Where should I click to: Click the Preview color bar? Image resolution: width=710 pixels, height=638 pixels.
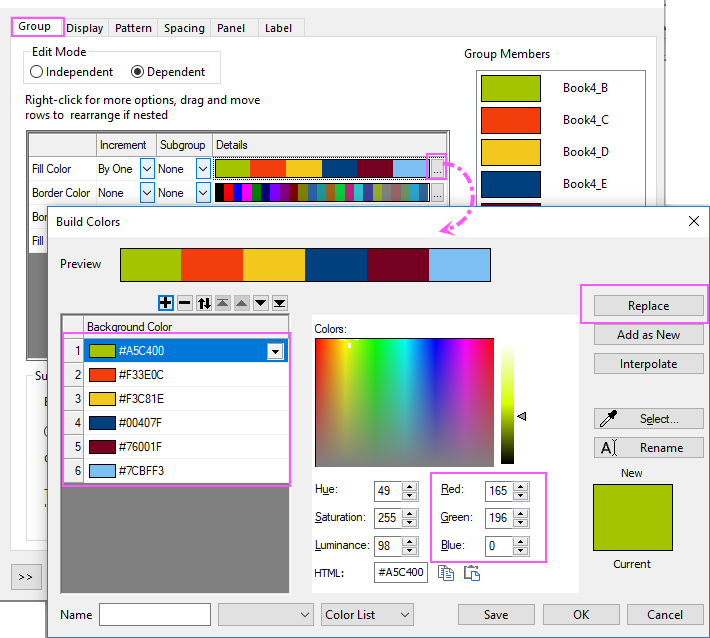point(305,265)
